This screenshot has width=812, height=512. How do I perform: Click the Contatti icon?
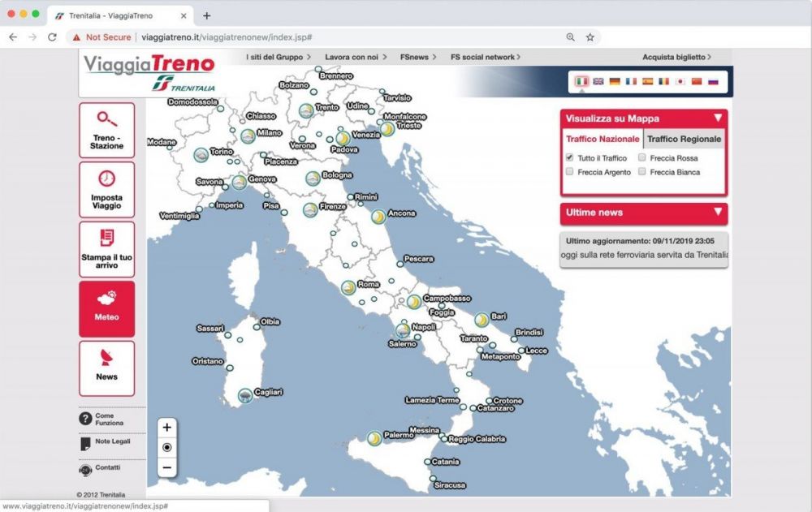pyautogui.click(x=84, y=468)
